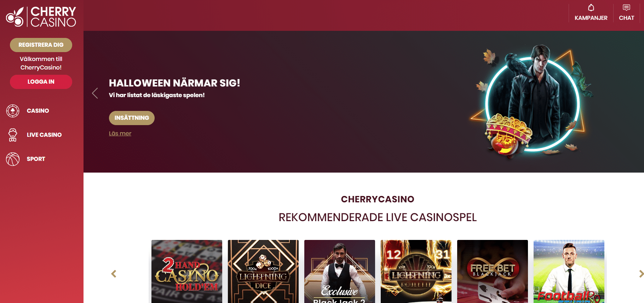Open the Chat speech bubble icon
The image size is (644, 303).
(626, 8)
